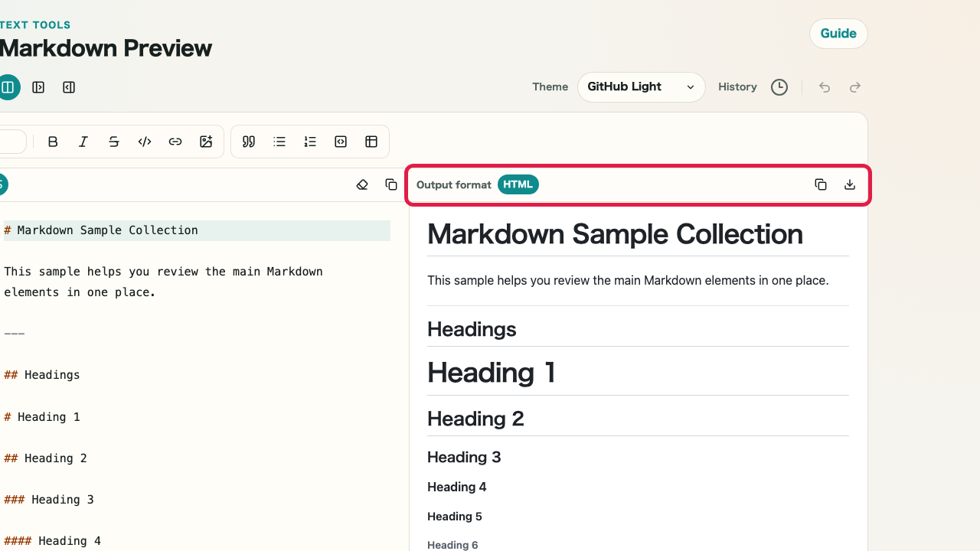Click editor line '## Headings'

(42, 375)
